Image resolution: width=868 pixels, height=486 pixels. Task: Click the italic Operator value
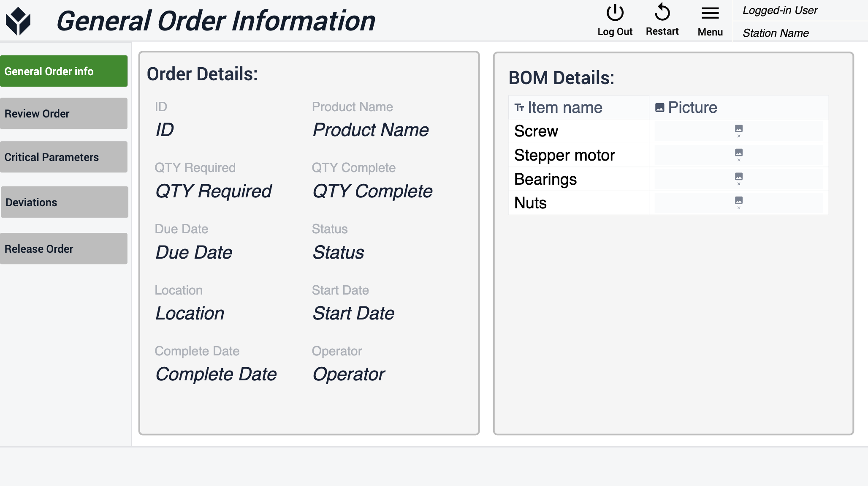(349, 374)
